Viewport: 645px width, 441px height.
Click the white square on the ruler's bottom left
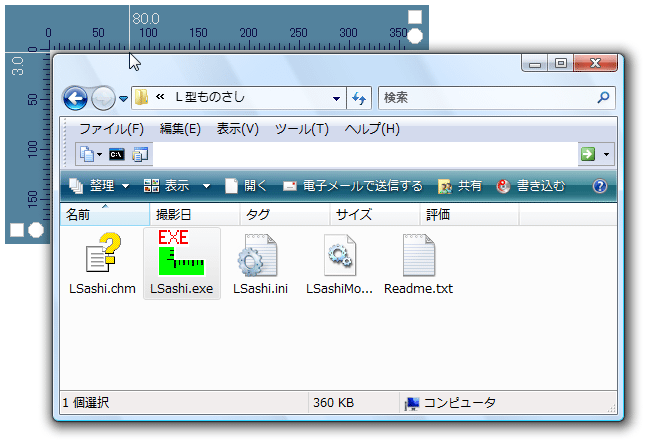coord(17,230)
